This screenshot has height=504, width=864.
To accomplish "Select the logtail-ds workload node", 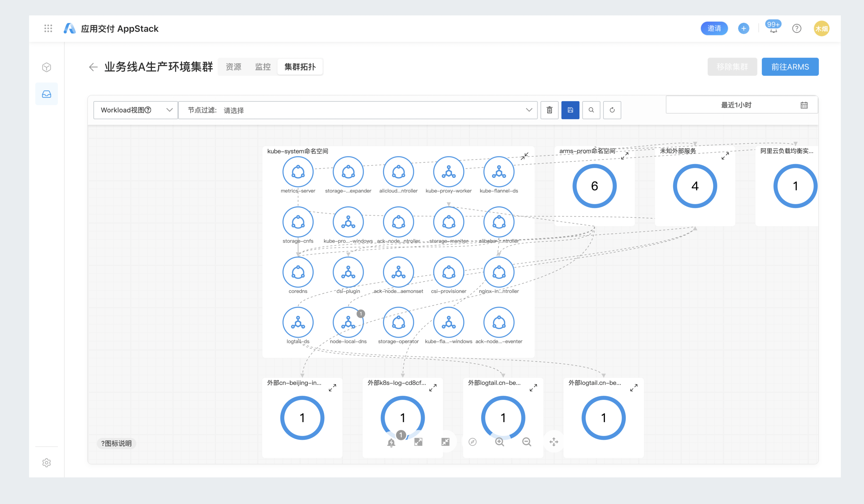I will 298,322.
